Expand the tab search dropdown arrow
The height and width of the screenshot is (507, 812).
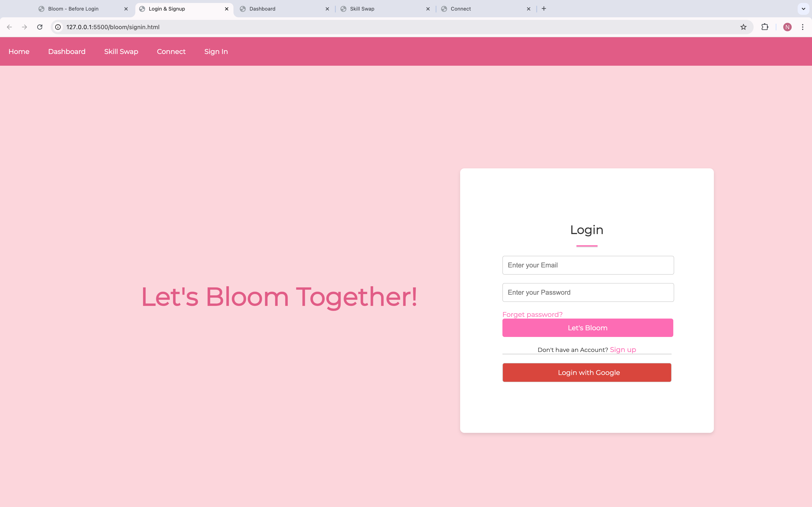pos(803,9)
